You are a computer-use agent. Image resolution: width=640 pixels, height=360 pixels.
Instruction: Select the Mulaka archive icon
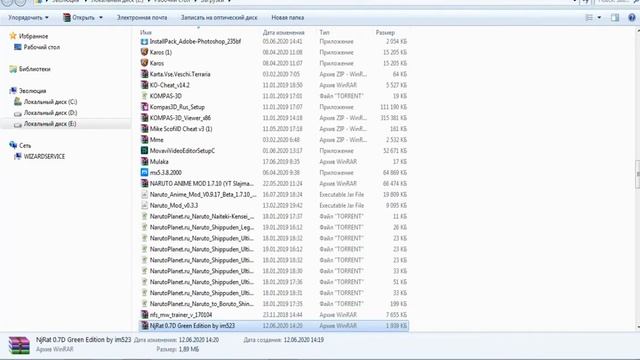[x=144, y=162]
